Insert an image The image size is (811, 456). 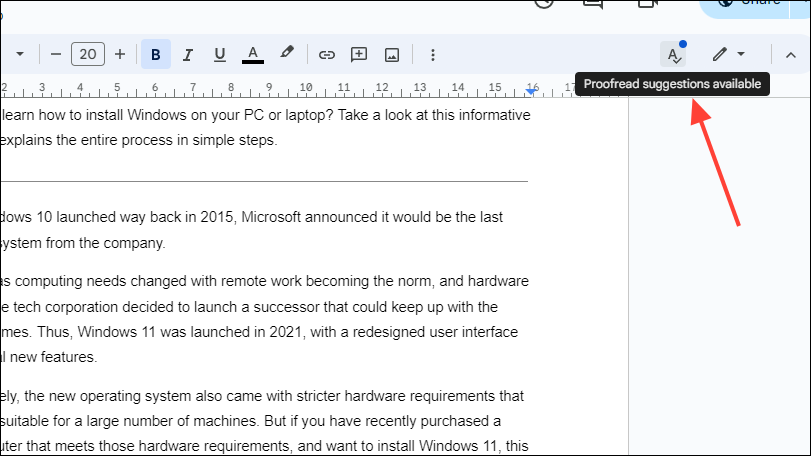(392, 54)
